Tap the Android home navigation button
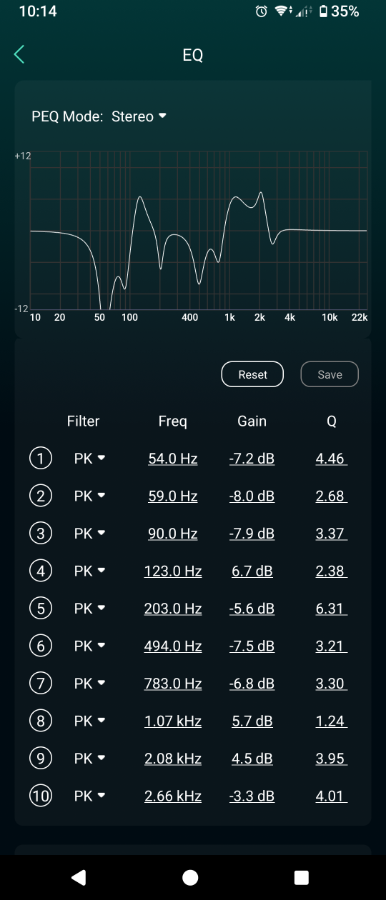 190,877
